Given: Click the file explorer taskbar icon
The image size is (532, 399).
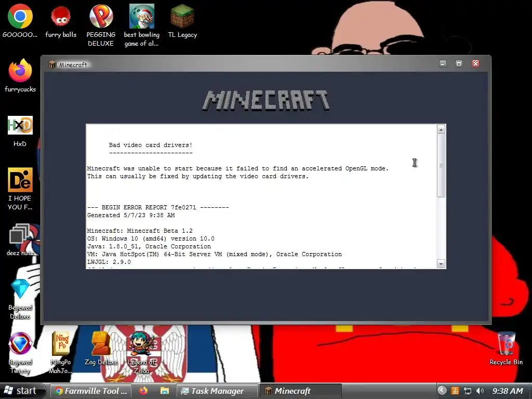Looking at the screenshot, I should tap(165, 391).
